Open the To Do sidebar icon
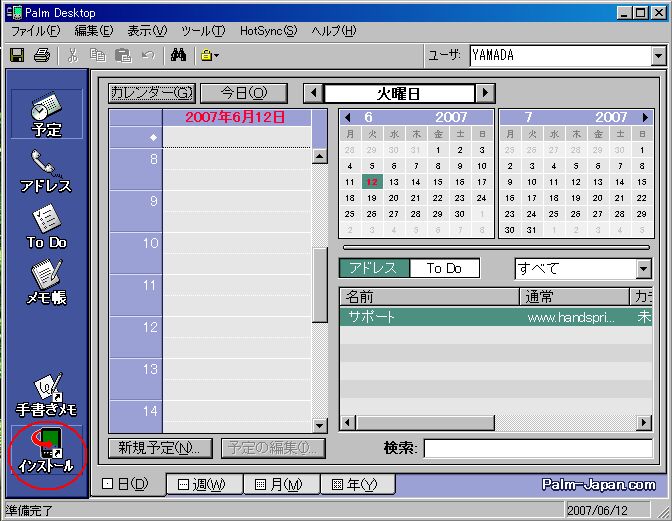672x521 pixels. coord(46,227)
